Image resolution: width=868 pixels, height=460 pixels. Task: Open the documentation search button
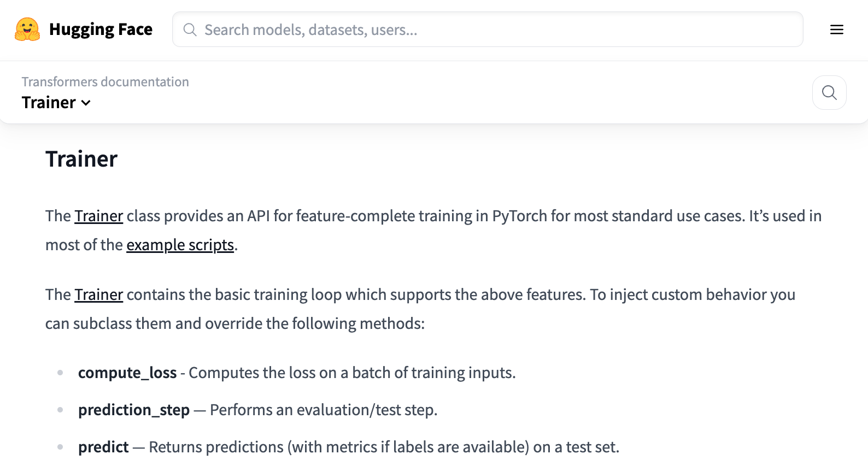tap(829, 92)
